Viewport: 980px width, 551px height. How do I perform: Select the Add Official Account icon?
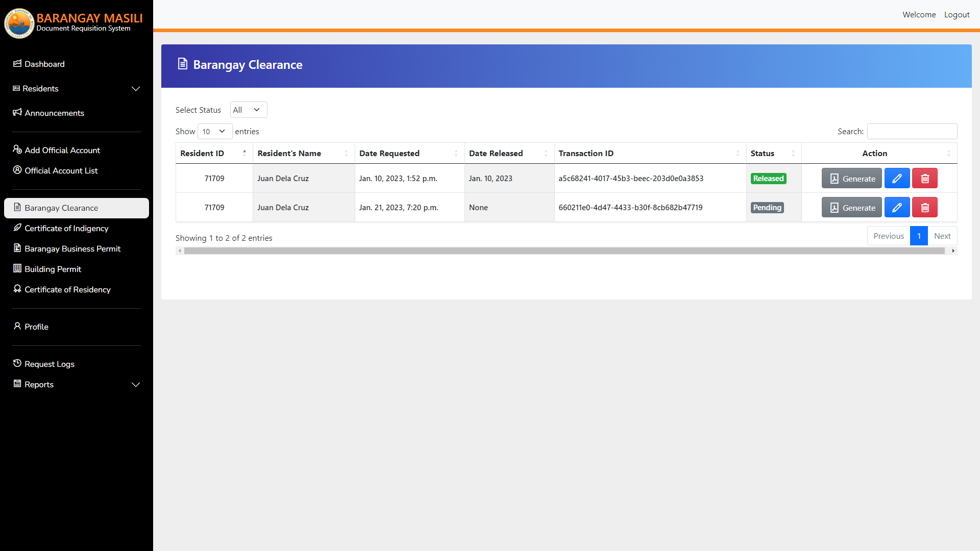pyautogui.click(x=17, y=149)
